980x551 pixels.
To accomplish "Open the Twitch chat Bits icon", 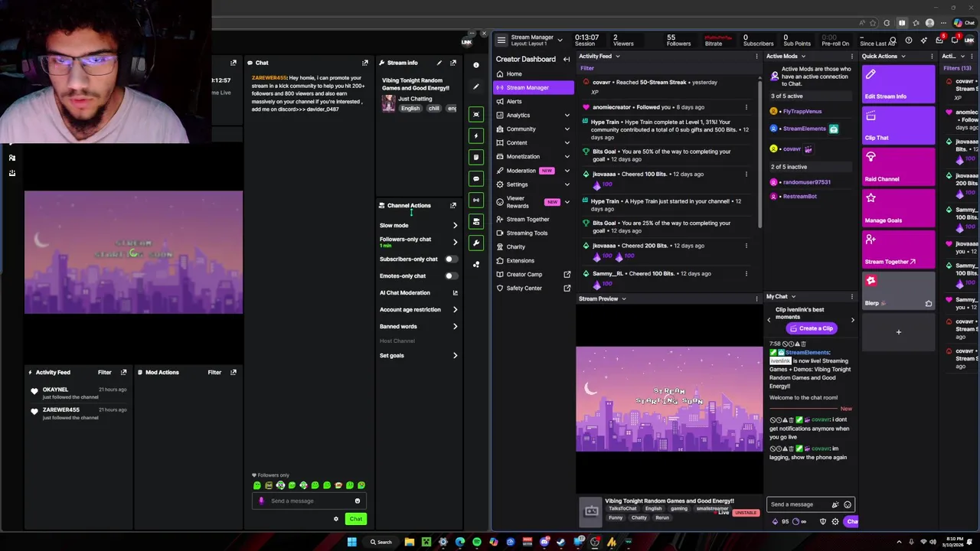I will (x=775, y=522).
